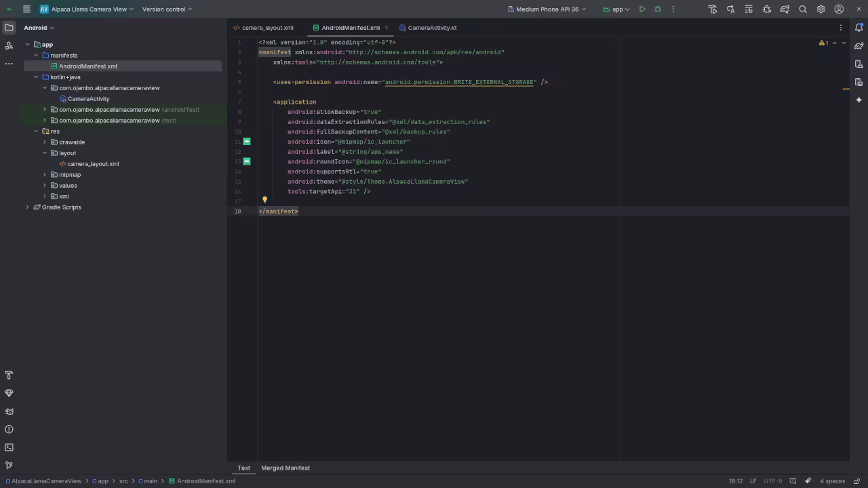Viewport: 868px width, 488px height.
Task: Expand the mipmap folder
Action: click(x=45, y=175)
